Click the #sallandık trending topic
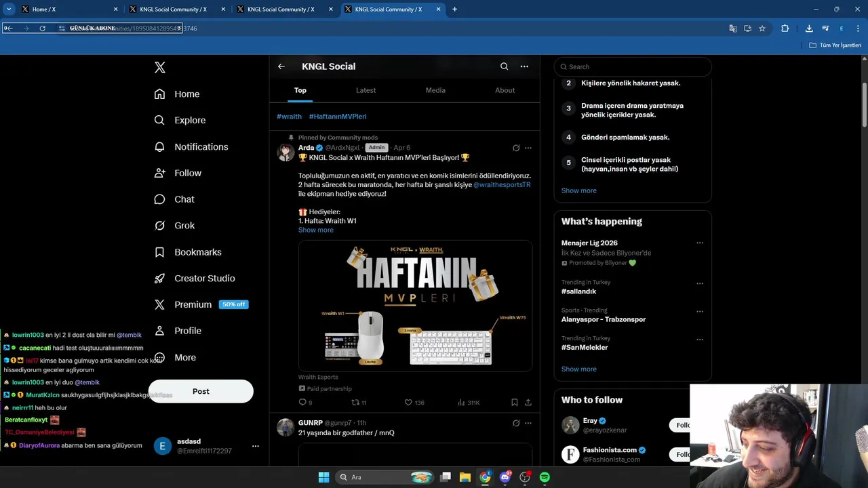This screenshot has height=488, width=868. 579,291
